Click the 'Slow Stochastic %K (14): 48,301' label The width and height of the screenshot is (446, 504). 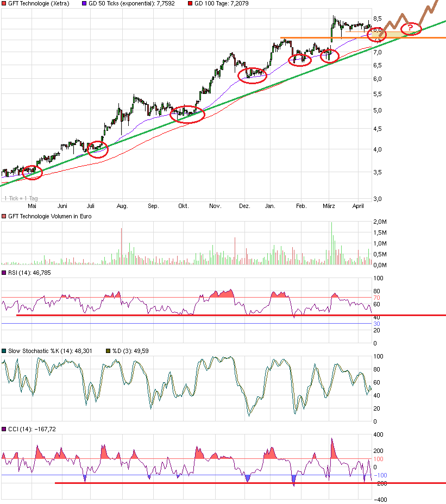(50, 351)
